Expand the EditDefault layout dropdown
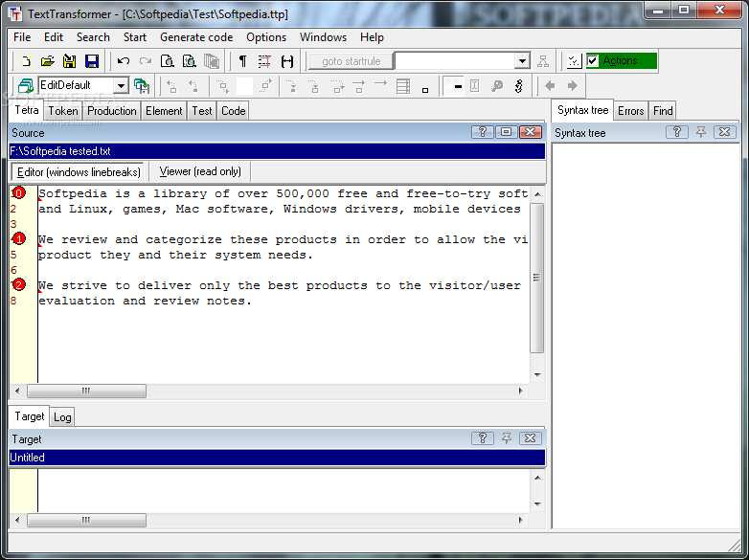 (x=122, y=86)
